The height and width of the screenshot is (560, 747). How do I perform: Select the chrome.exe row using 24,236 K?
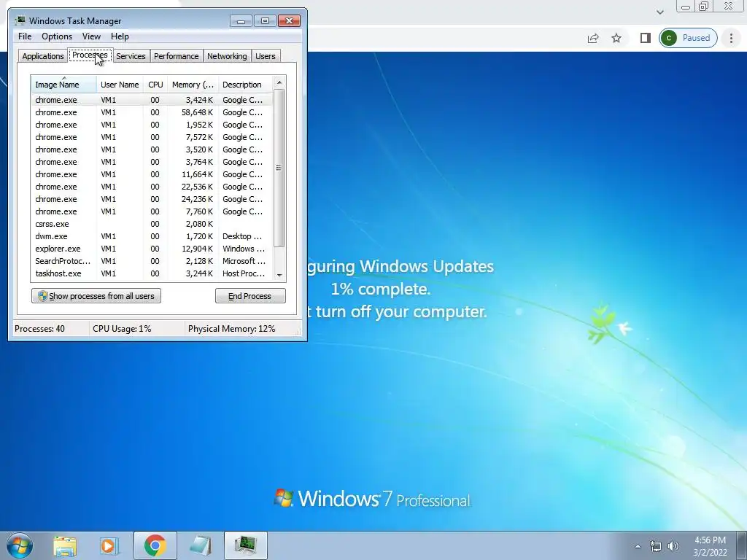click(152, 199)
